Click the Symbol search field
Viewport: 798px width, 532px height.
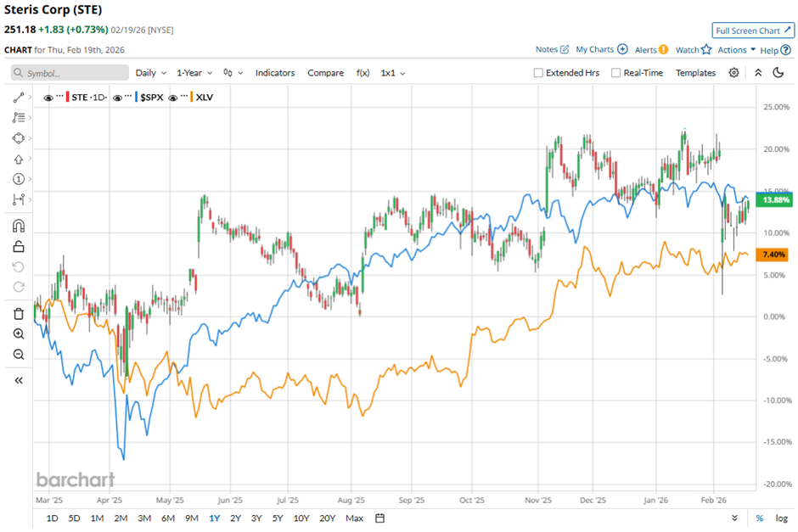tap(70, 73)
